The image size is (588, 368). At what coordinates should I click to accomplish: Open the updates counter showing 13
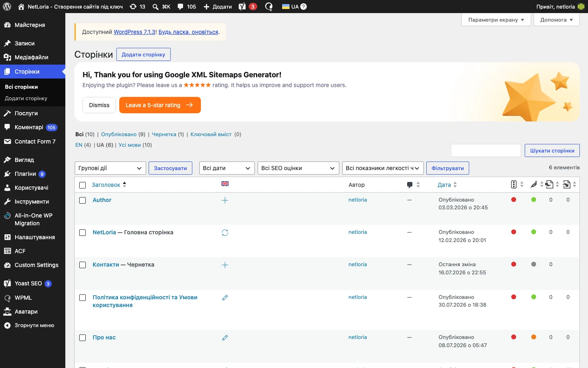138,7
